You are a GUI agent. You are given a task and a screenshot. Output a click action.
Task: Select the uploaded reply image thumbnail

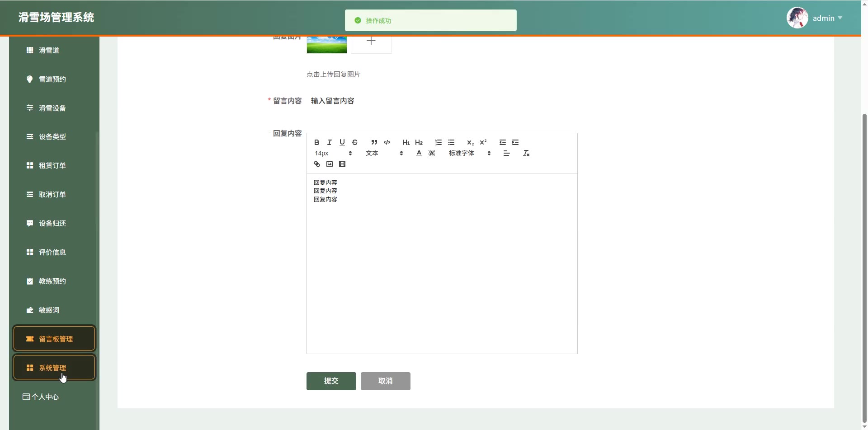(326, 45)
